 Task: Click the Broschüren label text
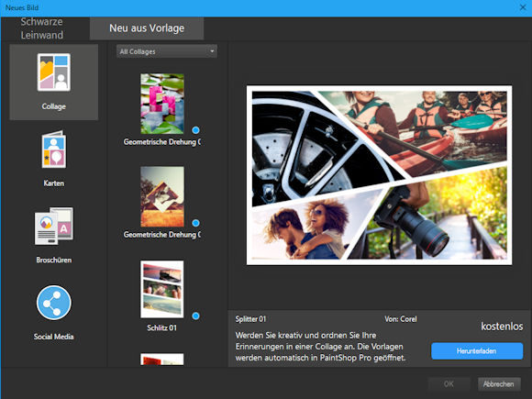(x=53, y=260)
